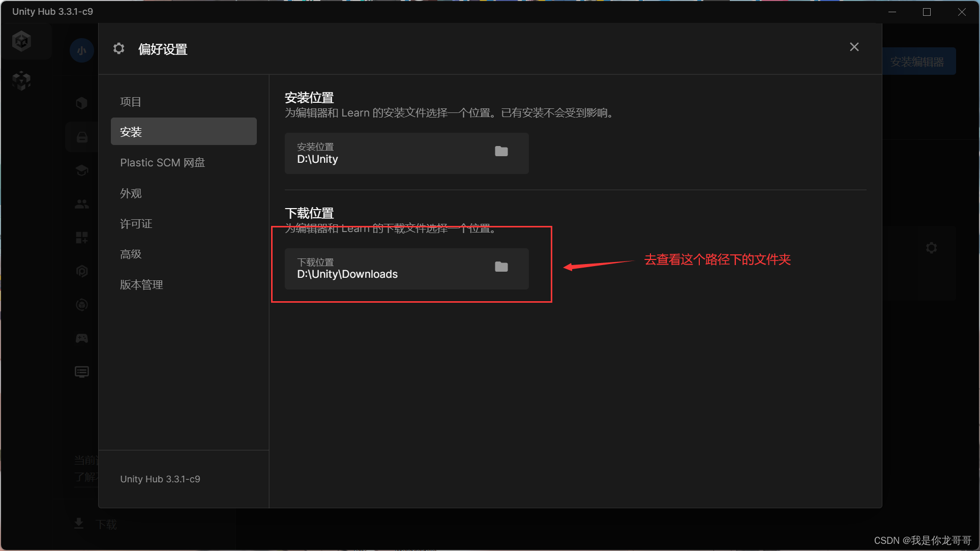The height and width of the screenshot is (551, 980).
Task: Click the user avatar icon
Action: 81,50
